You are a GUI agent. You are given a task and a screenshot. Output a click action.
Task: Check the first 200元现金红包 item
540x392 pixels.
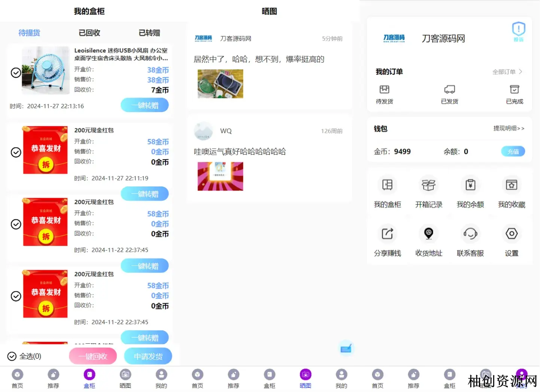16,152
